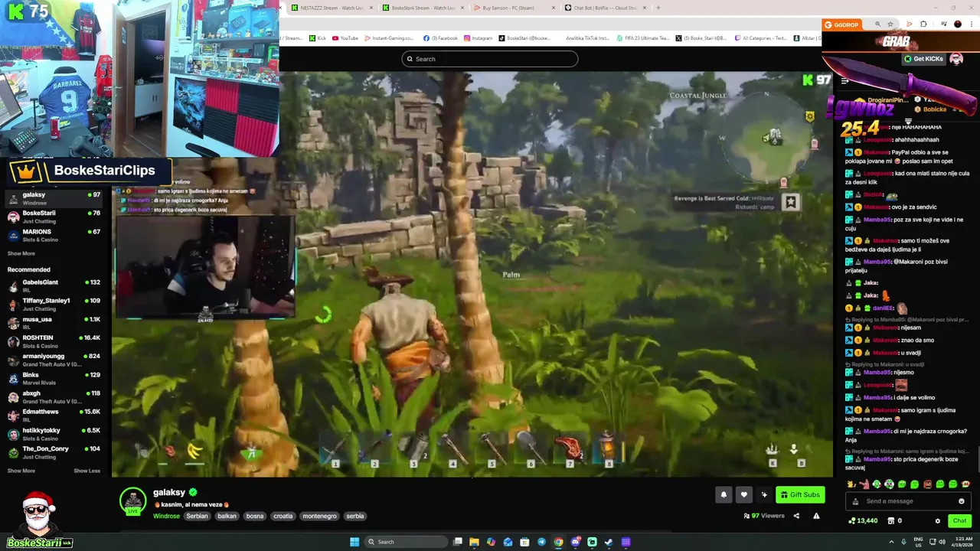Open FIFA 23 Ultimate Team bookmark
The image size is (980, 551).
coord(642,38)
